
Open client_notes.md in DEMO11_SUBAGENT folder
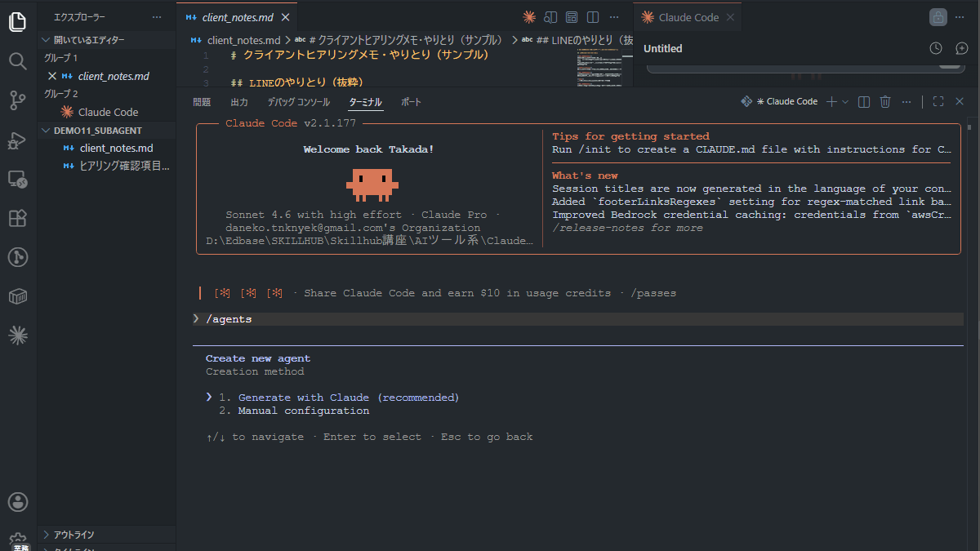pyautogui.click(x=106, y=148)
